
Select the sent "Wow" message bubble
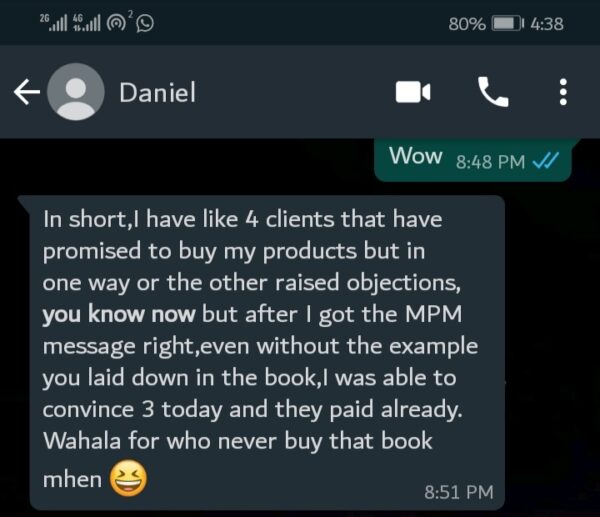(x=473, y=159)
